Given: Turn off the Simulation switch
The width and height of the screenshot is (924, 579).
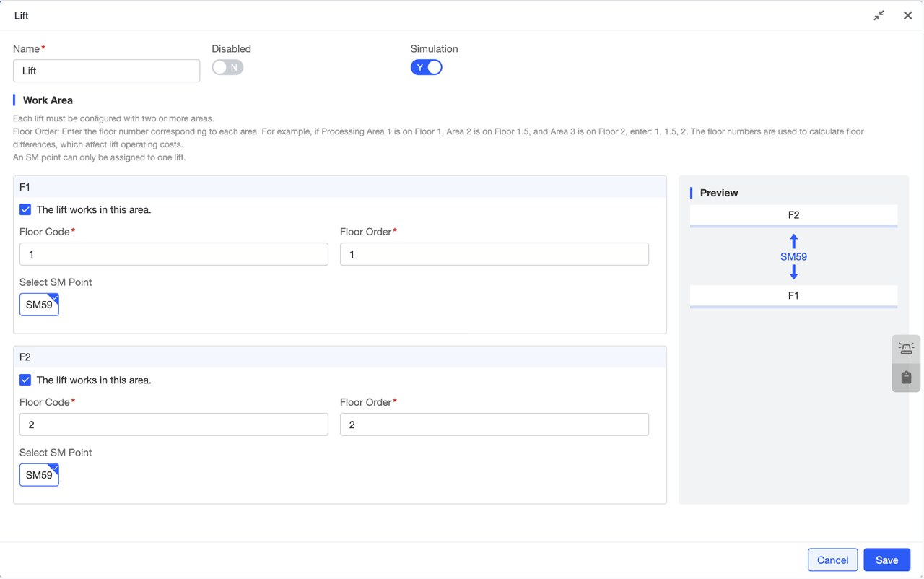Looking at the screenshot, I should coord(426,67).
